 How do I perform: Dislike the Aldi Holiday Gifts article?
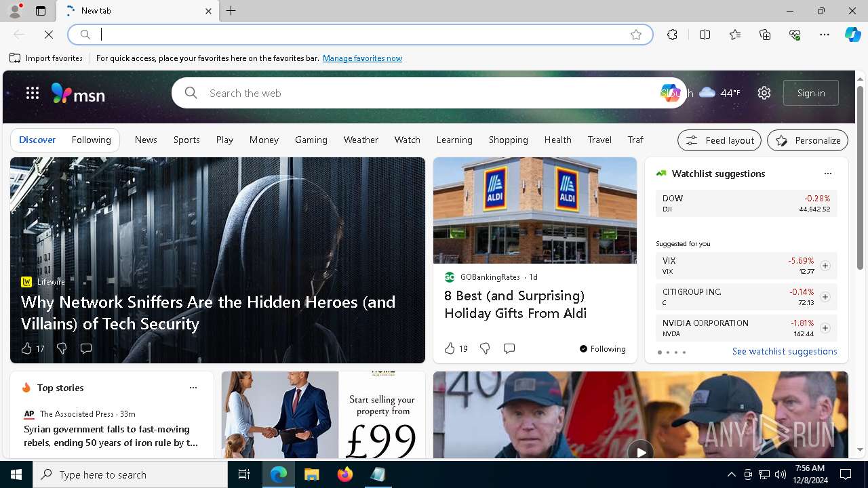pyautogui.click(x=485, y=348)
